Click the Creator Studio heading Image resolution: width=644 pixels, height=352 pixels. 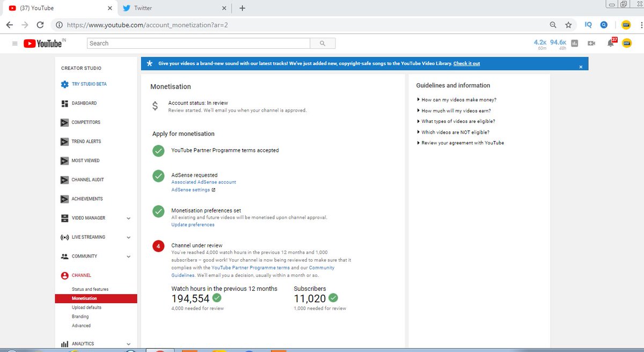coord(81,68)
